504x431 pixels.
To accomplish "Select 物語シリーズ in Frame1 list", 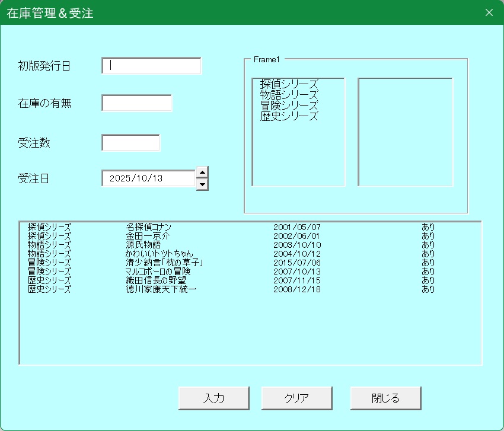I will [x=289, y=95].
